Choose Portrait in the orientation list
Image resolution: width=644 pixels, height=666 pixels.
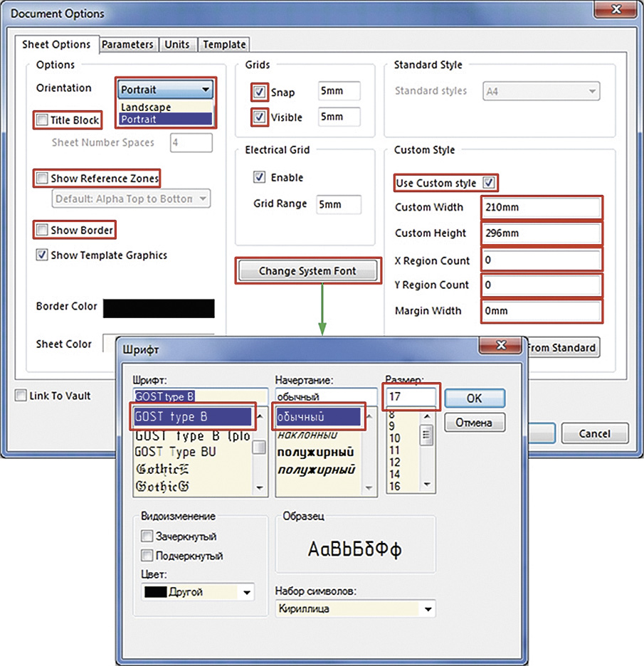[x=166, y=119]
